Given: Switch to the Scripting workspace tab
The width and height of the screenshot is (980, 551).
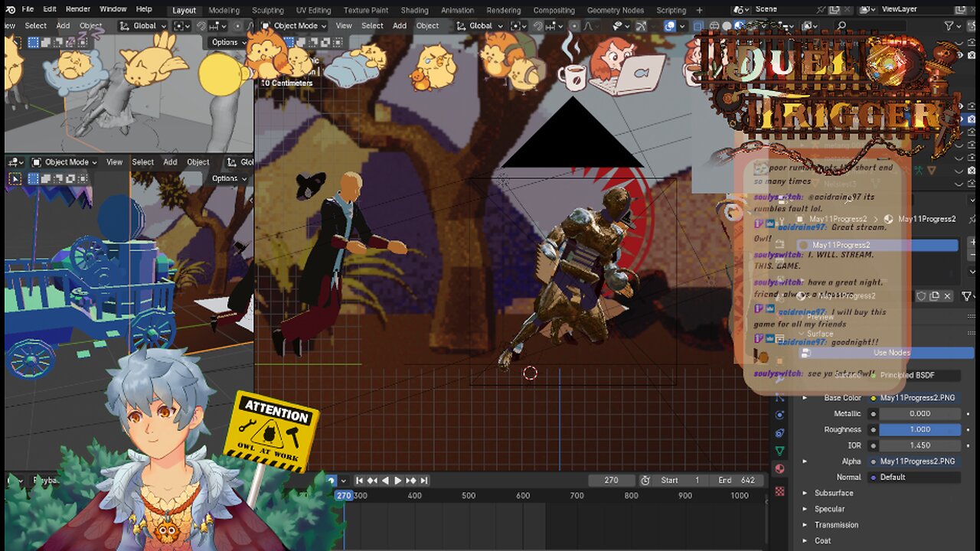Looking at the screenshot, I should tap(671, 11).
